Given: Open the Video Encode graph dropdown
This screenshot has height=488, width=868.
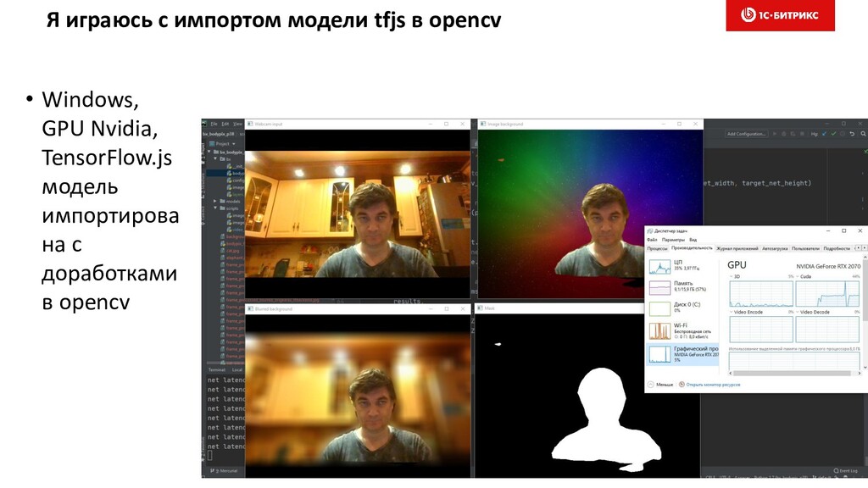Looking at the screenshot, I should pyautogui.click(x=732, y=312).
